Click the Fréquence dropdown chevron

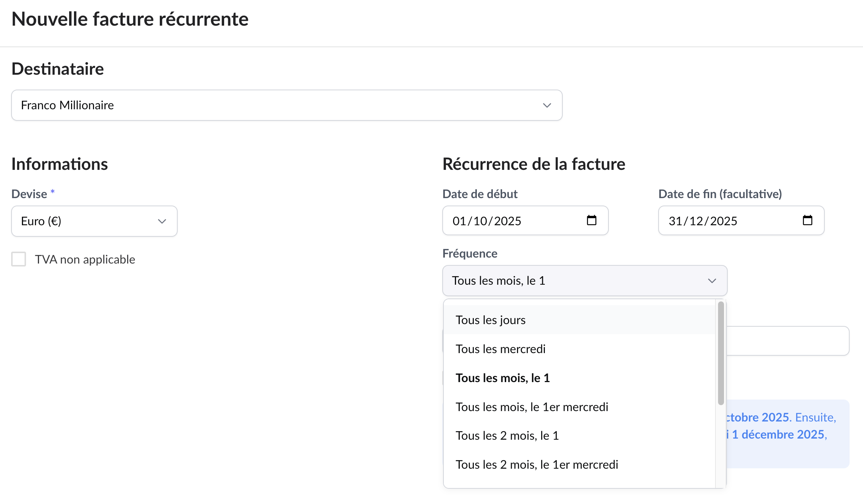point(712,281)
